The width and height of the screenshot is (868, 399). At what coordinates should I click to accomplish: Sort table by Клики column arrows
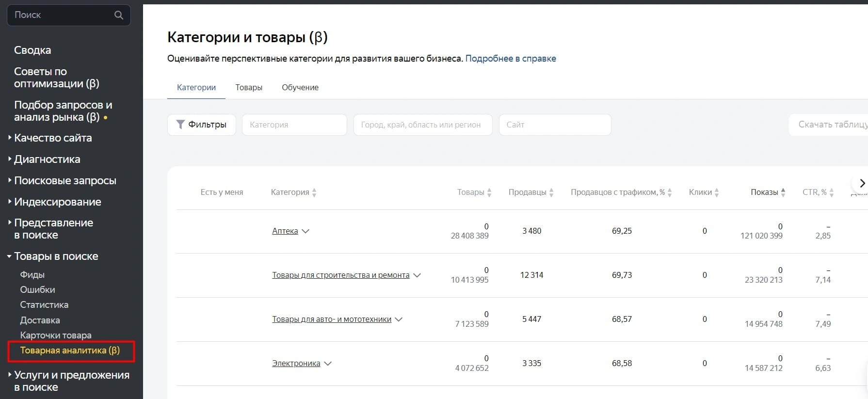717,192
